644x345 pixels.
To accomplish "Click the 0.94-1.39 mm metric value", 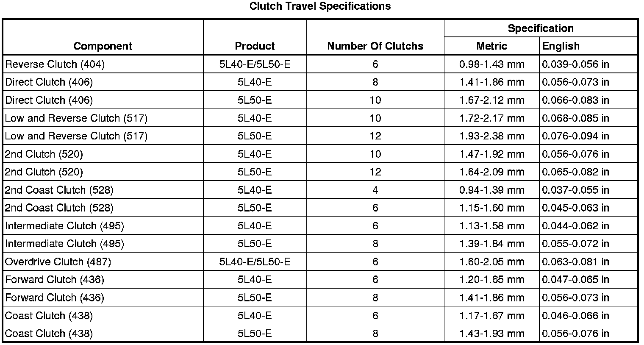I will (491, 190).
